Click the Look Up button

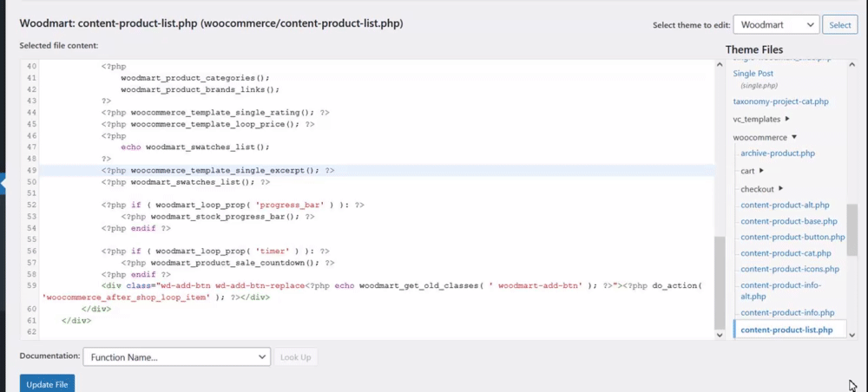295,356
